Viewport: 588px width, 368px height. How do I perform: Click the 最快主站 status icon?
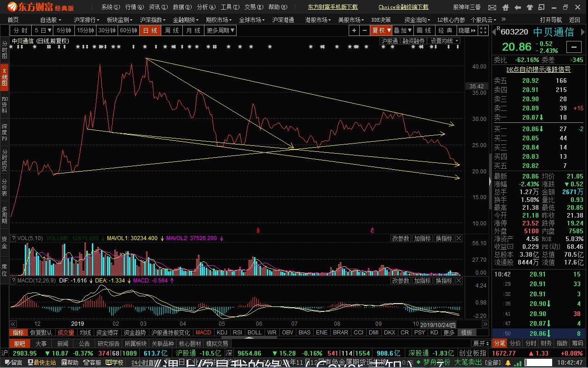pos(42,362)
